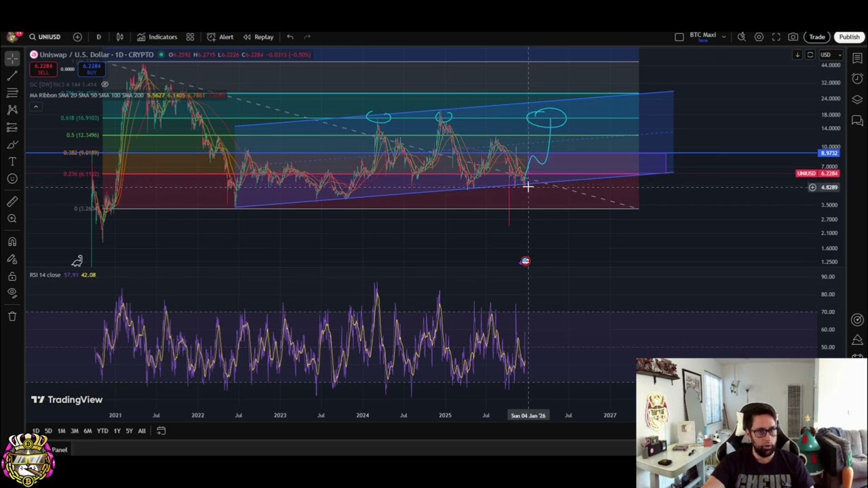This screenshot has height=488, width=868.
Task: Toggle magnet mode
Action: coord(12,241)
